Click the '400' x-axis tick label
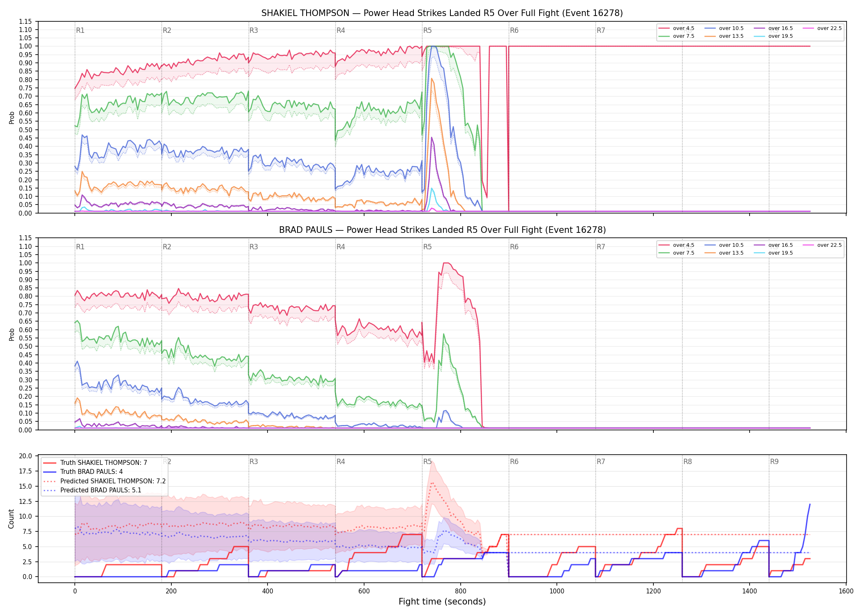Viewport: 863px width, 616px height. (268, 591)
